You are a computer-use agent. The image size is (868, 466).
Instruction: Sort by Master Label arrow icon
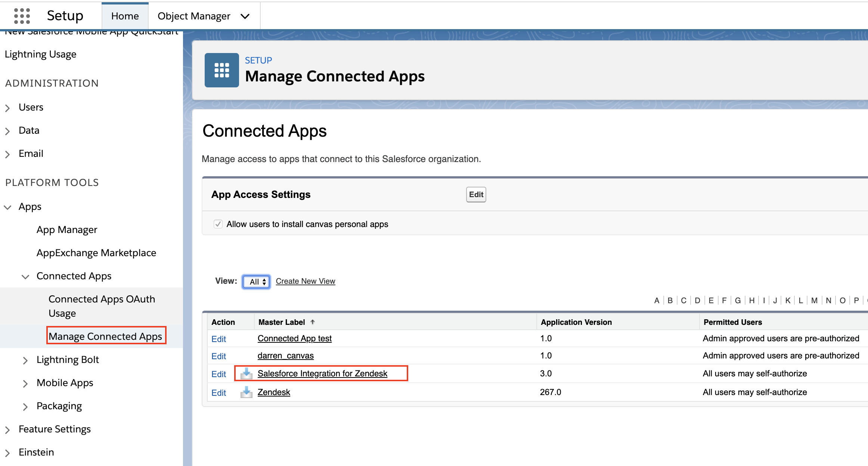click(313, 322)
